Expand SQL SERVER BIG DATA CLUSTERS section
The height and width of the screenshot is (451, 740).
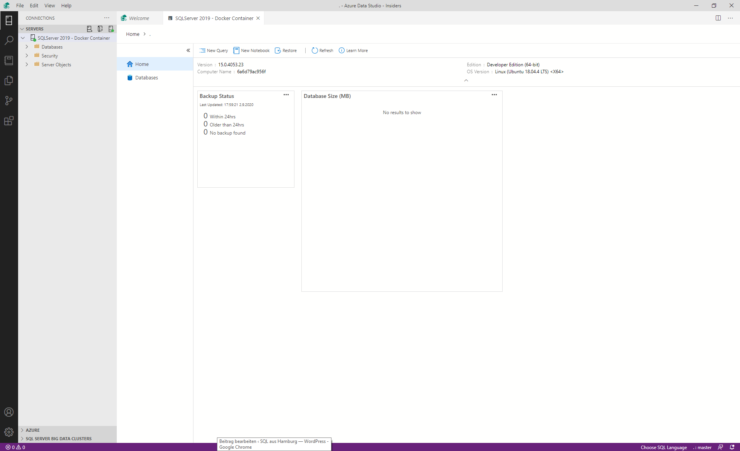tap(22, 439)
